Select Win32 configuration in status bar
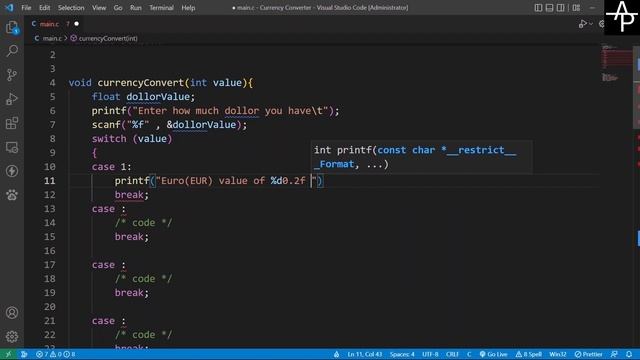 point(558,354)
